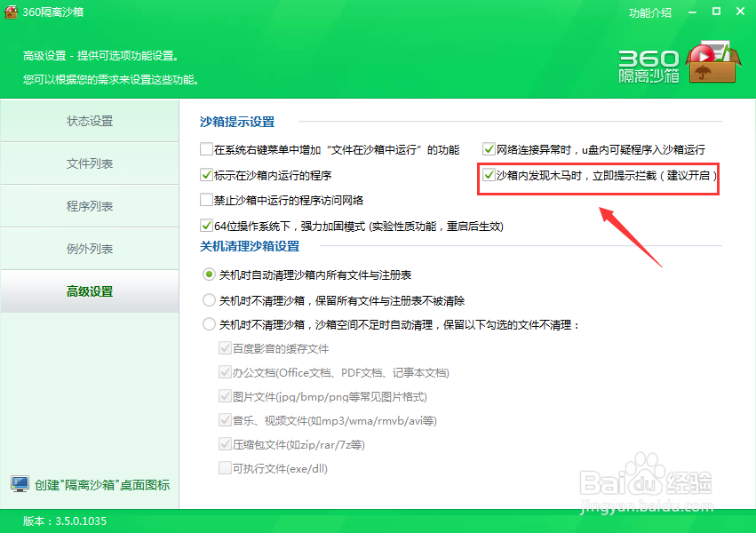Viewport: 756px width, 533px height.
Task: Switch to the 文件列表 tab
Action: point(90,163)
